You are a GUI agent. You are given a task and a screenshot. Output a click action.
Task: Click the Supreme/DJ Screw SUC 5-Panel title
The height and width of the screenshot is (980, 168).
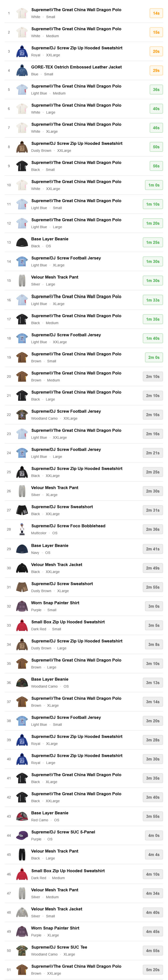tap(63, 832)
